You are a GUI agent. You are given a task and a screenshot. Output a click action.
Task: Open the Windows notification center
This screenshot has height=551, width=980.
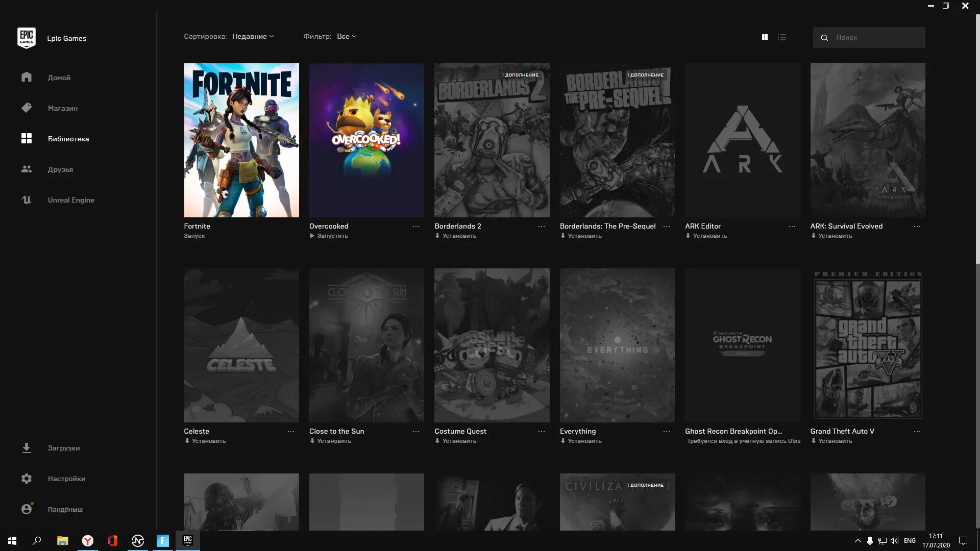[x=963, y=541]
